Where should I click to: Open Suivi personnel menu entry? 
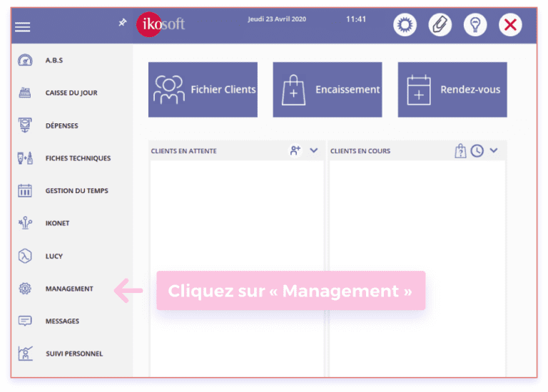click(74, 354)
